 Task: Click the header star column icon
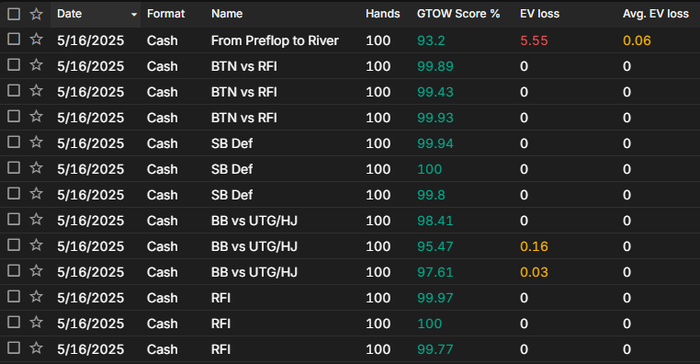pyautogui.click(x=36, y=14)
